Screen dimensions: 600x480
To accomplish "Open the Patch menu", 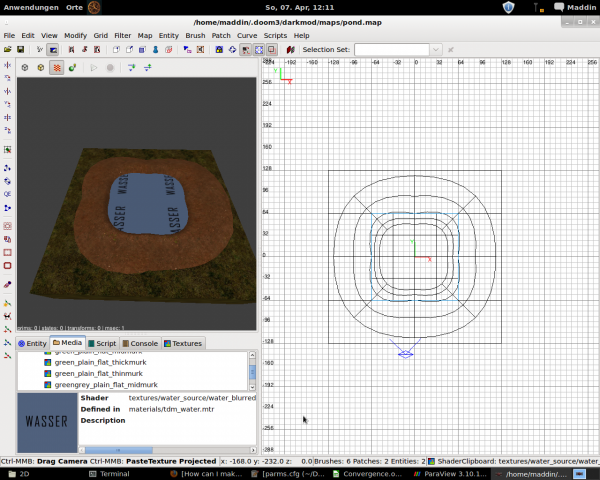I will coord(221,36).
